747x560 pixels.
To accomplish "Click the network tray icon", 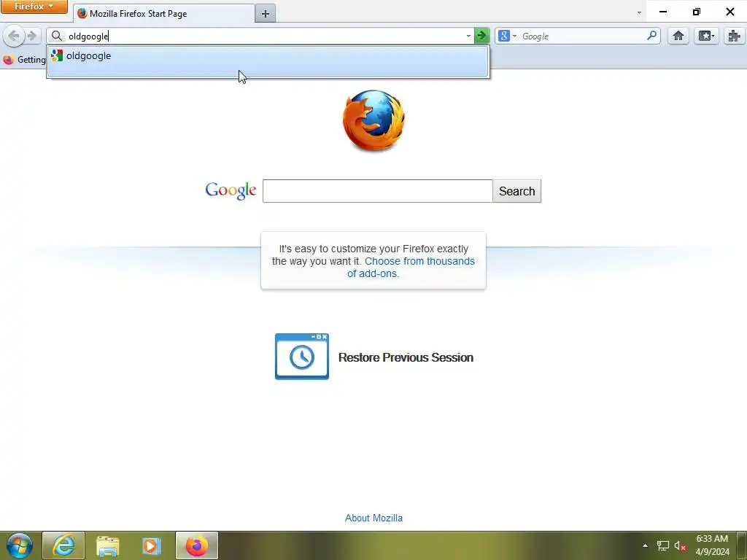I will pyautogui.click(x=662, y=545).
